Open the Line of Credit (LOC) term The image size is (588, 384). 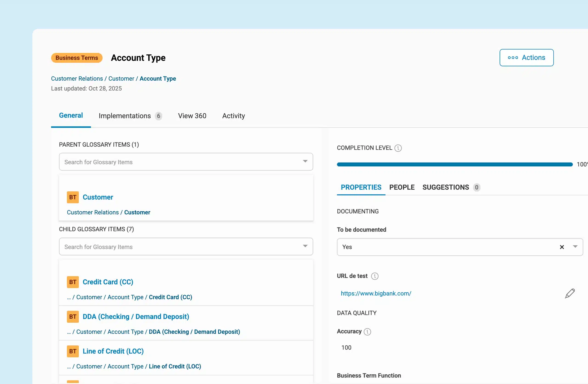tap(113, 351)
